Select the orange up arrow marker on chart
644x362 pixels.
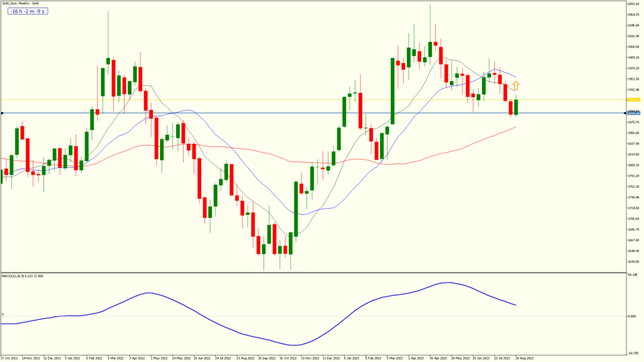pos(515,84)
